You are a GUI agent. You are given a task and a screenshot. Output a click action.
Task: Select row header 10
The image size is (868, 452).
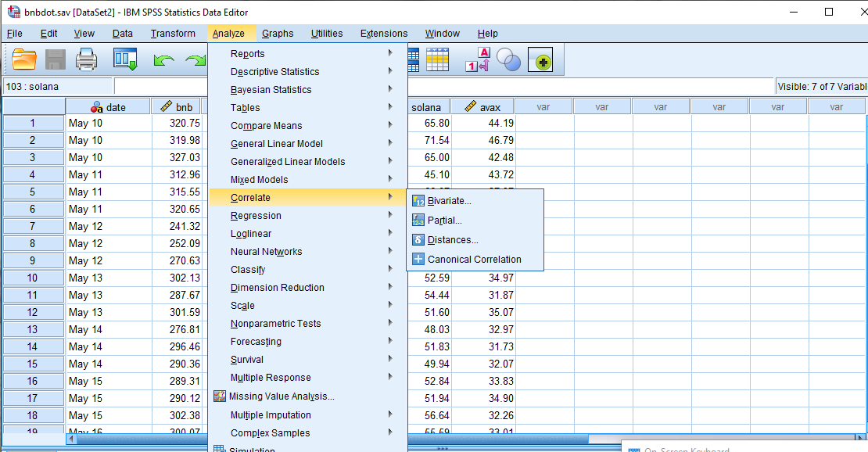click(33, 278)
